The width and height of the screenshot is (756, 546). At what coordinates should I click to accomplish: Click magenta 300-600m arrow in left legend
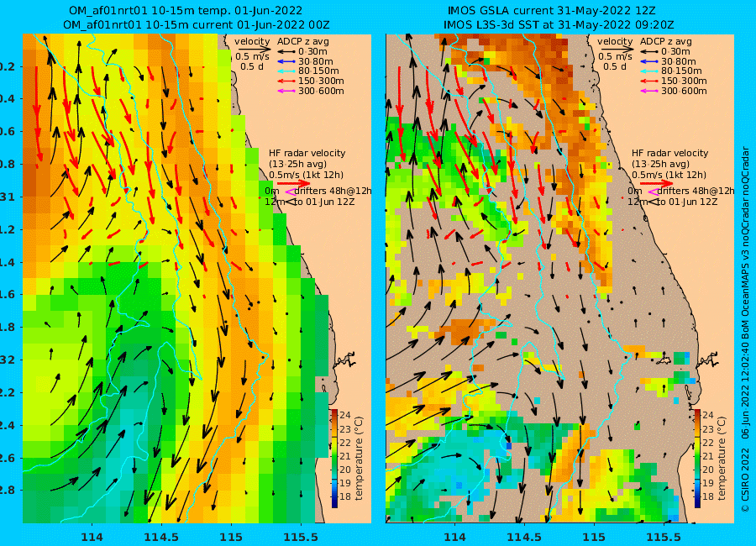tap(286, 91)
